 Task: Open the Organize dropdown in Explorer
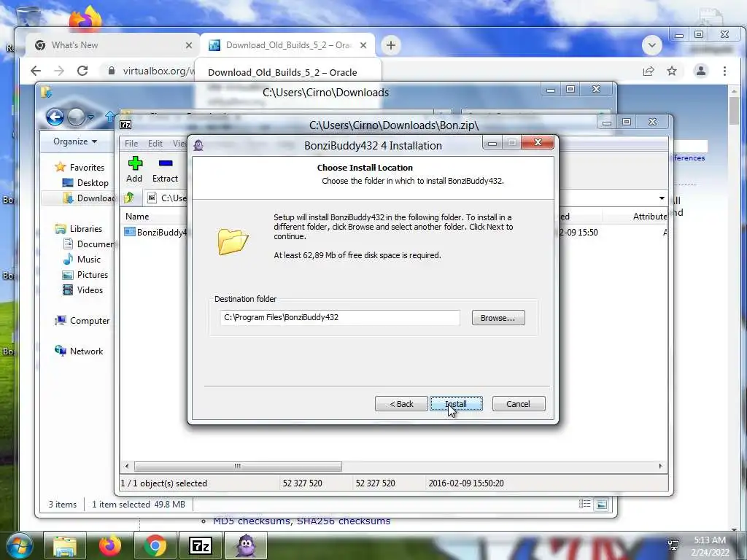(x=75, y=141)
